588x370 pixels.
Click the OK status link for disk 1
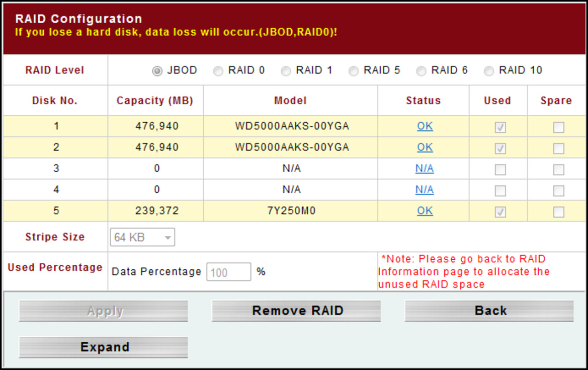(425, 126)
